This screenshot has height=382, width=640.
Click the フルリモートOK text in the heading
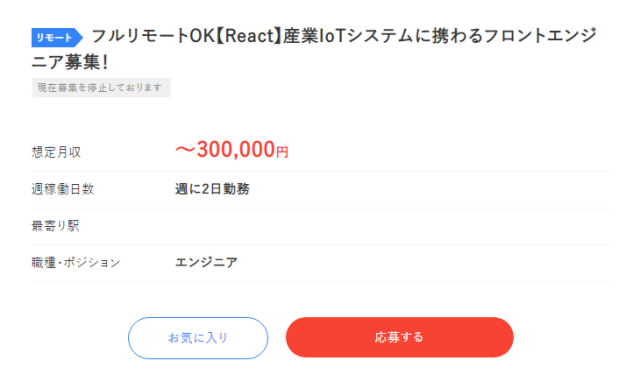(153, 36)
